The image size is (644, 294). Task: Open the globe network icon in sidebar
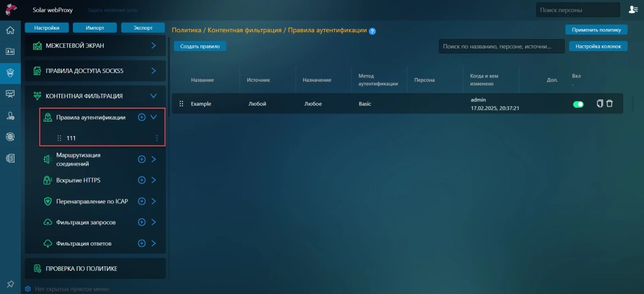[10, 137]
